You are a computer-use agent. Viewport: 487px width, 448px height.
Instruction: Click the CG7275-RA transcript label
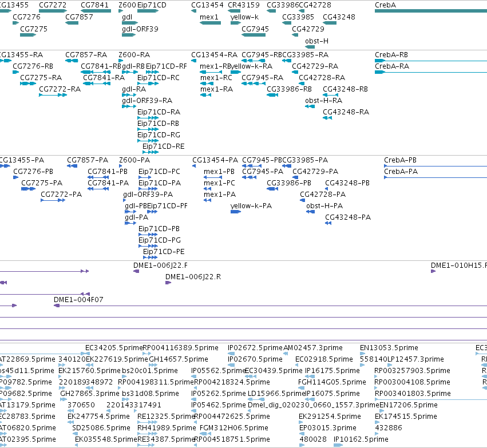[x=41, y=78]
